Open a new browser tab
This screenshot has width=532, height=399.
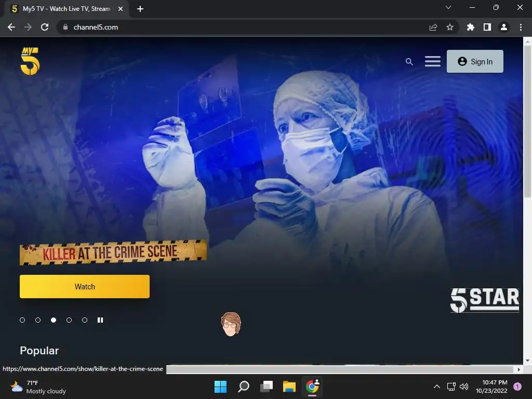(x=140, y=9)
